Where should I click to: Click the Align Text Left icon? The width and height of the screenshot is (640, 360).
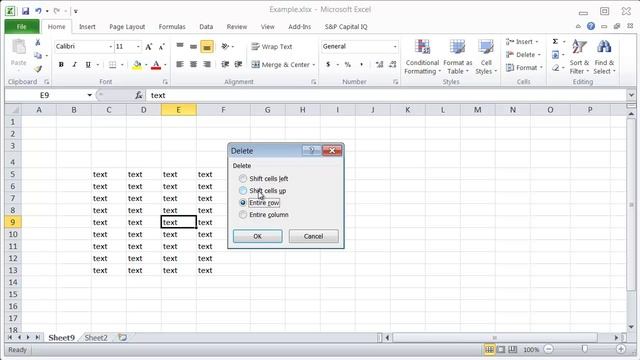(180, 64)
